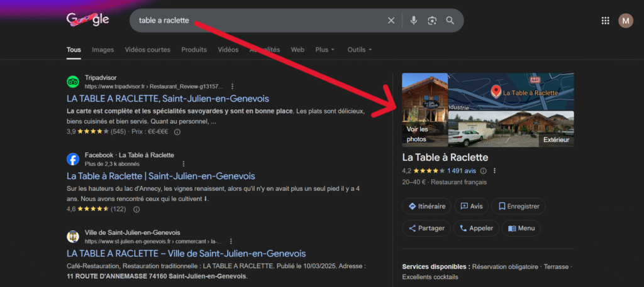This screenshot has width=644, height=287.
Task: Click the magnifying glass search icon
Action: tap(450, 21)
